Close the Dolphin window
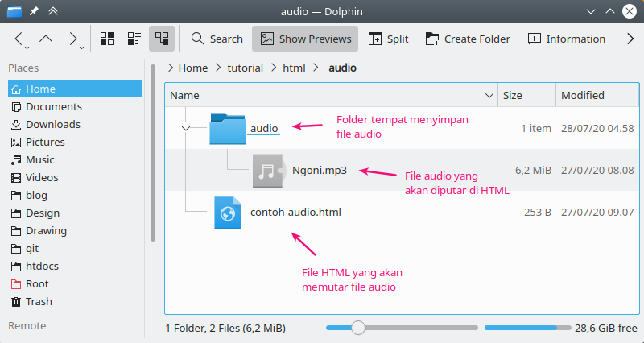The width and height of the screenshot is (644, 343). [630, 11]
